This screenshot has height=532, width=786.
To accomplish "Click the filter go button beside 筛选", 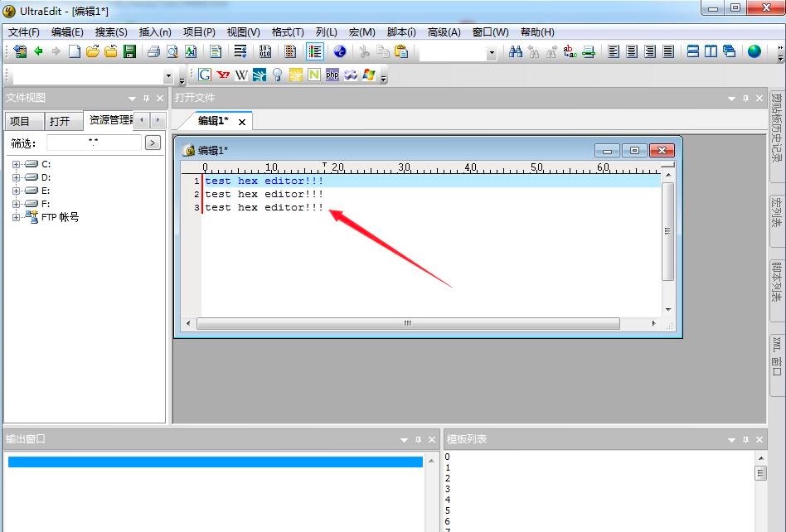I will [x=153, y=143].
